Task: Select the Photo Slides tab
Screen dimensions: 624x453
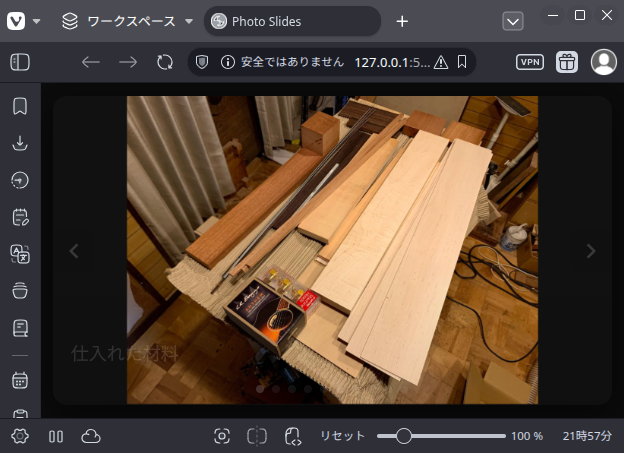Action: click(x=291, y=21)
